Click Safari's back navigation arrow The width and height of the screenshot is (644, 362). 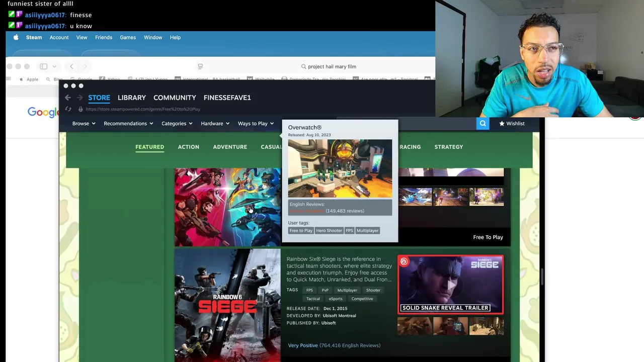[x=71, y=66]
